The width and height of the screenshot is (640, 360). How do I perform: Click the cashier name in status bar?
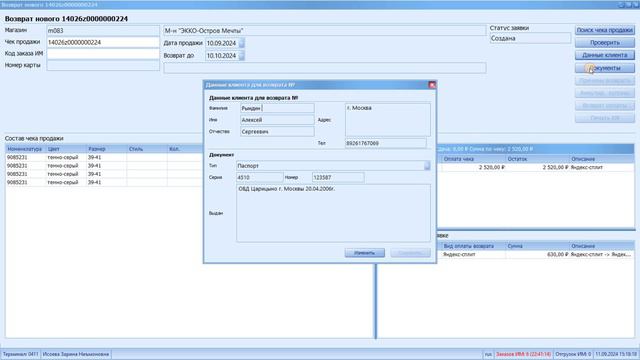[76, 354]
